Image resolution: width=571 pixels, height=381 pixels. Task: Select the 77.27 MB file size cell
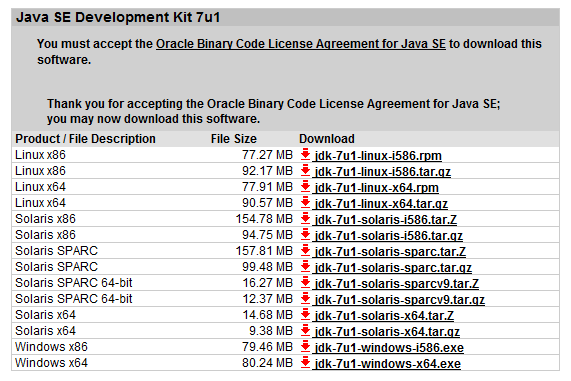pyautogui.click(x=267, y=155)
